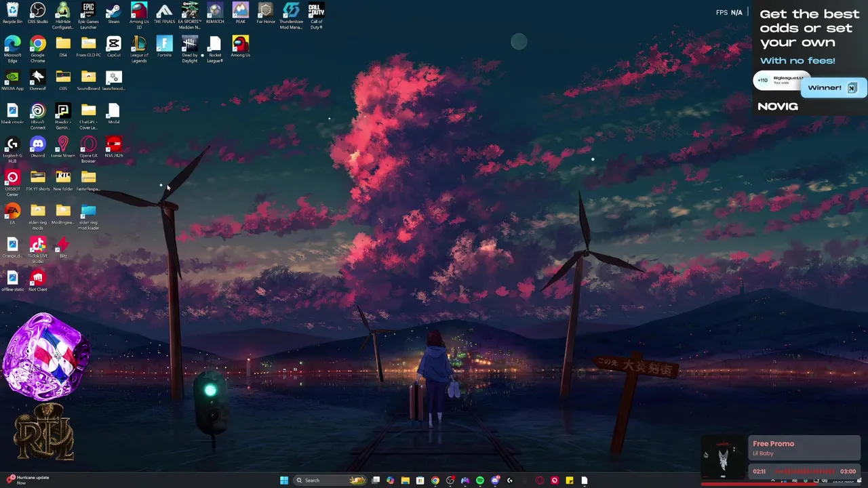This screenshot has height=488, width=868.
Task: Launch THE FINALS desktop shortcut
Action: click(164, 14)
